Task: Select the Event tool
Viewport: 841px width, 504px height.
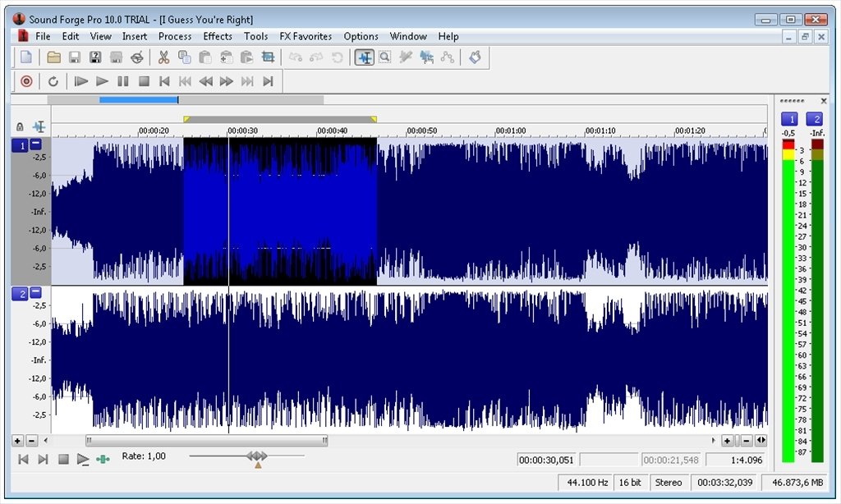Action: pyautogui.click(x=427, y=57)
